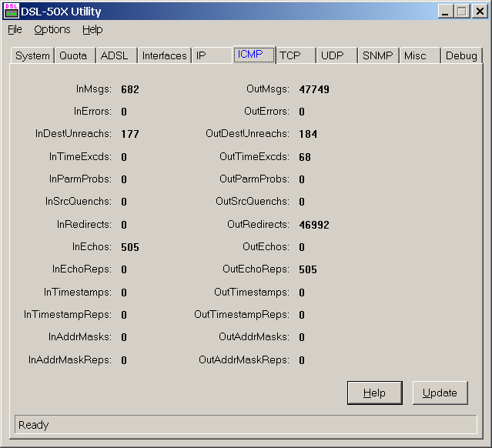Click the OutParmProbs label
Viewport: 492px width, 448px height.
tap(255, 179)
